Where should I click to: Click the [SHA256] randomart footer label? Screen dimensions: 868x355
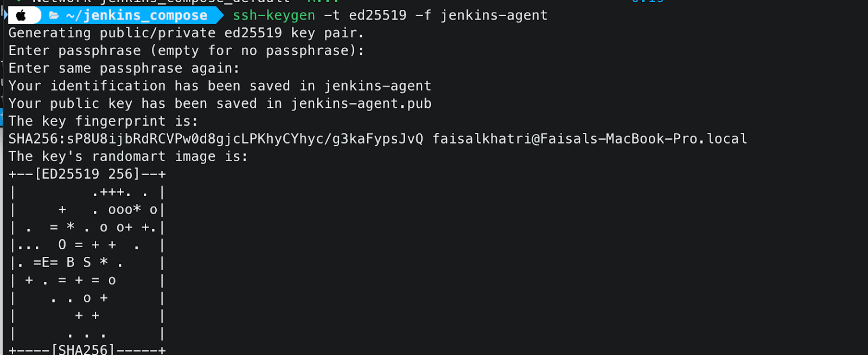click(83, 350)
